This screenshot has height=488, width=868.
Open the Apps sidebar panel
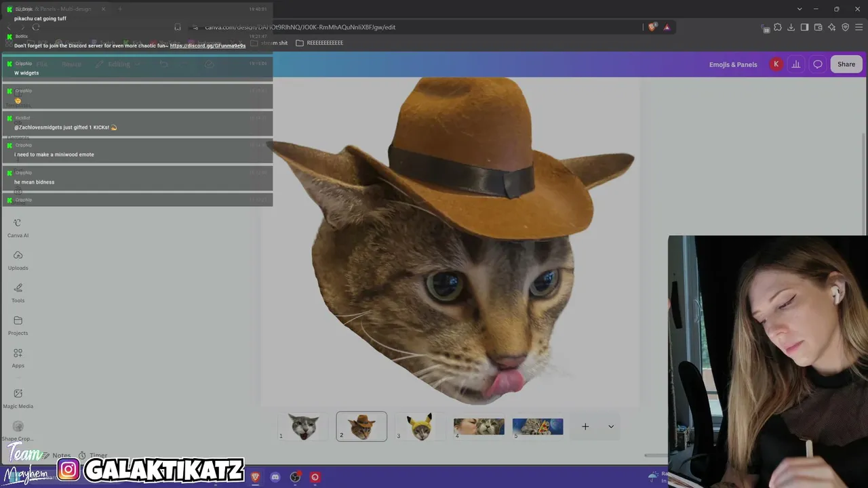18,359
